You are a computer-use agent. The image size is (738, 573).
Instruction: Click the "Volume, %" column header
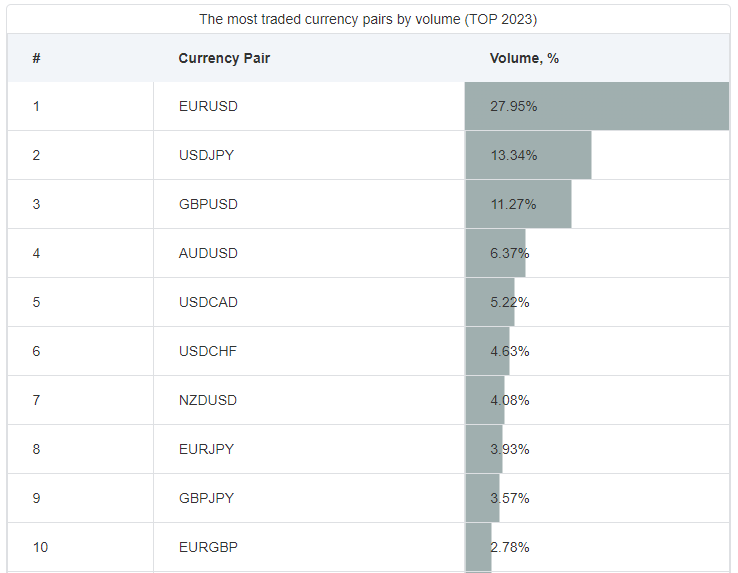coord(524,58)
